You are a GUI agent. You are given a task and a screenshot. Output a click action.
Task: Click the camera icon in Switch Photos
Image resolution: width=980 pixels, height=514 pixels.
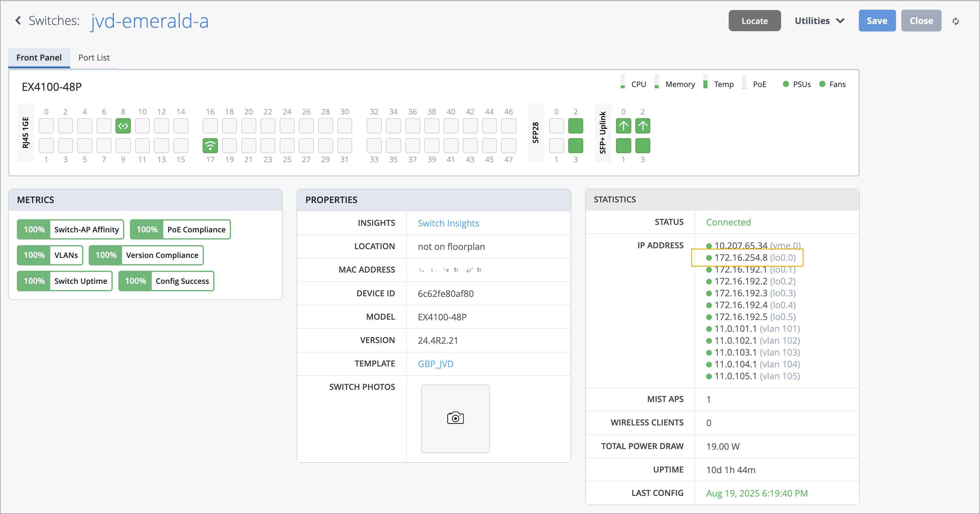455,418
